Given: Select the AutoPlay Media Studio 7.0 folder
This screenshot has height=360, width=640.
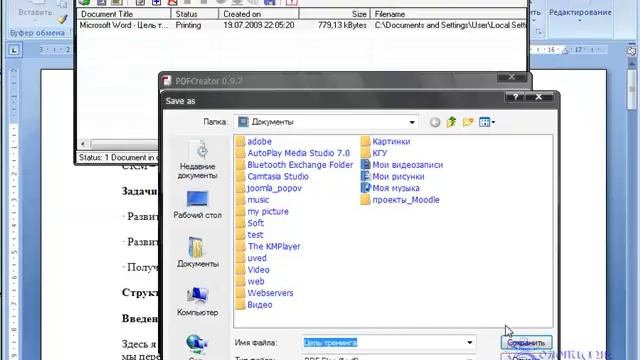Looking at the screenshot, I should coord(293,153).
